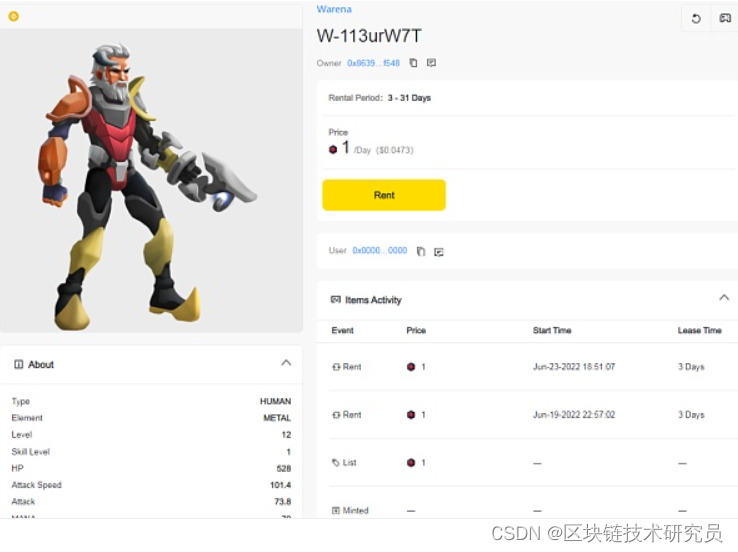Screen dimensions: 738x552
Task: Collapse the Items Activity panel
Action: click(x=724, y=297)
